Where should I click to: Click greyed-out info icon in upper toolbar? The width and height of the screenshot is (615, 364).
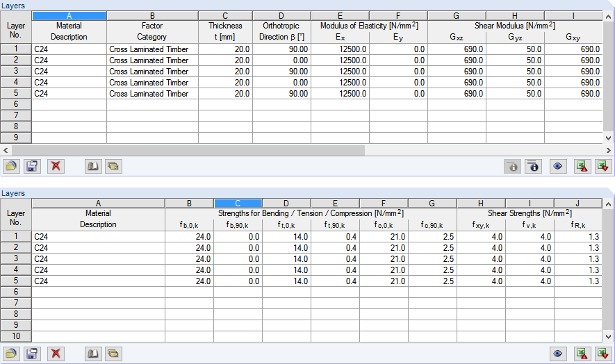click(x=513, y=166)
